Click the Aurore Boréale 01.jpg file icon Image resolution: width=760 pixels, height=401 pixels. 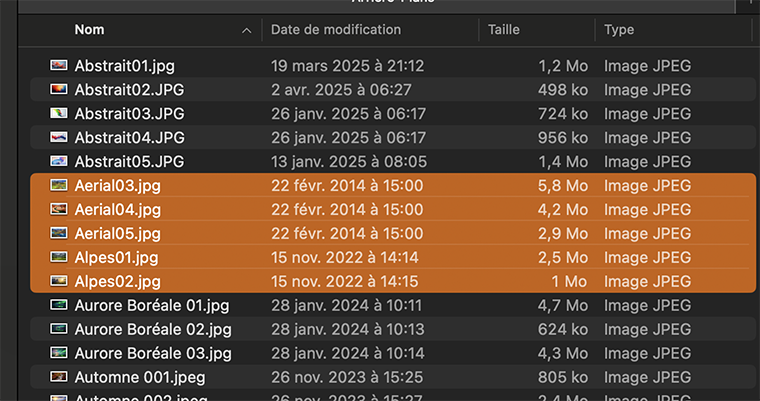59,306
